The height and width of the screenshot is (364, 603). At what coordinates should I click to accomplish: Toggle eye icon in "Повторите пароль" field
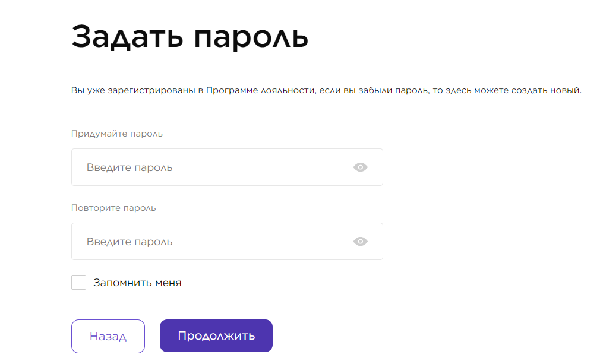pyautogui.click(x=361, y=242)
